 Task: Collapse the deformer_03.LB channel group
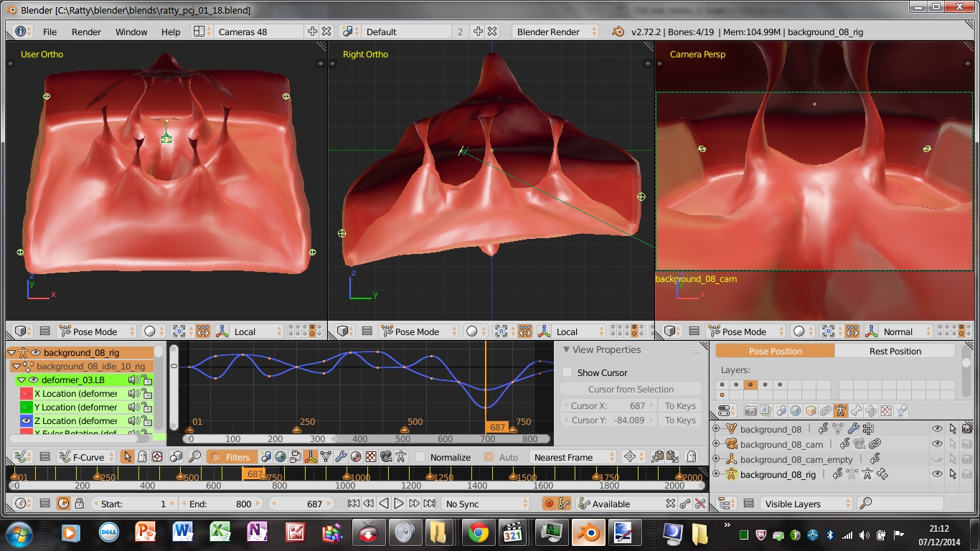22,380
